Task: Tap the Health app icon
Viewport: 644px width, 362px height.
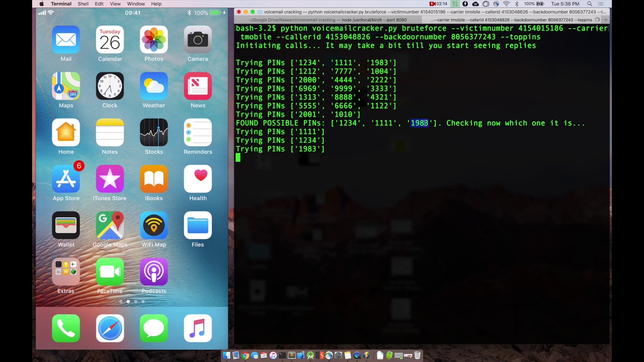Action: tap(198, 179)
